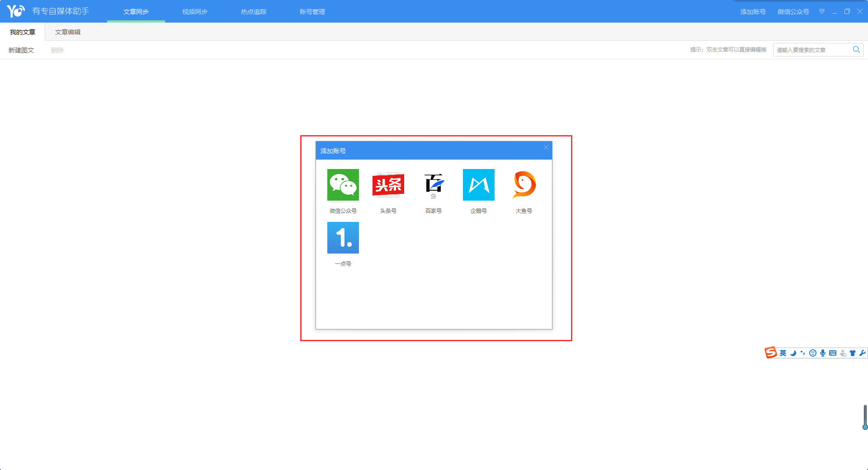Maximize the application window
The image size is (868, 470).
pyautogui.click(x=847, y=11)
